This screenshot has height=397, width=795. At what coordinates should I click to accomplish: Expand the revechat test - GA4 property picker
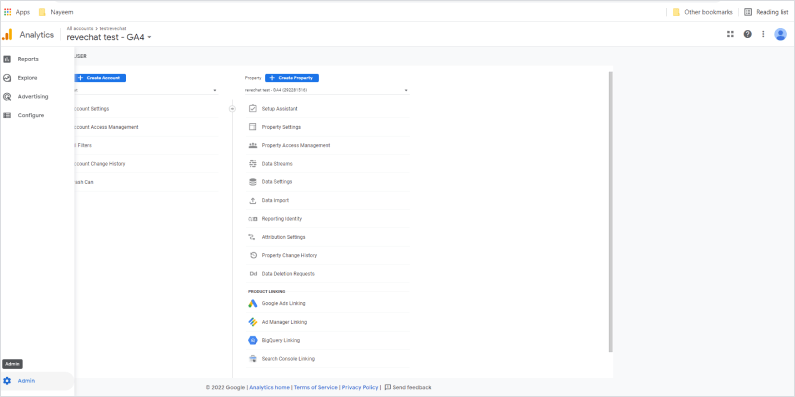pyautogui.click(x=109, y=37)
